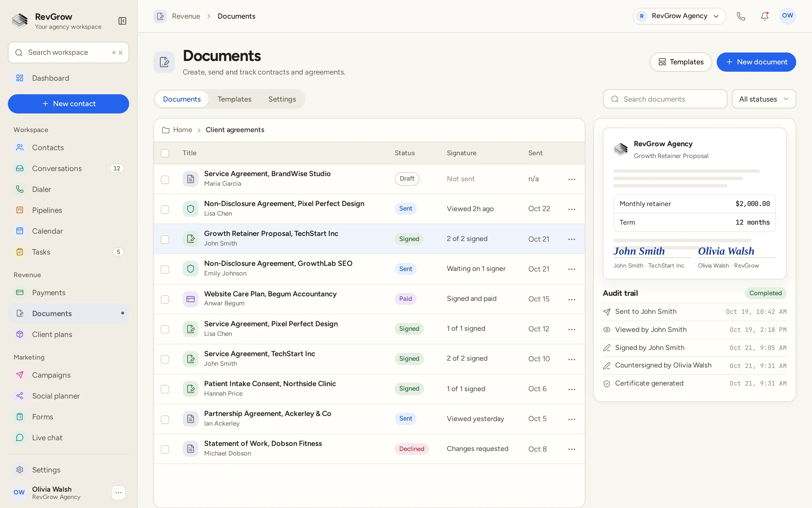Viewport: 812px width, 508px height.
Task: Expand the RevGrow Agency account switcher
Action: click(679, 16)
